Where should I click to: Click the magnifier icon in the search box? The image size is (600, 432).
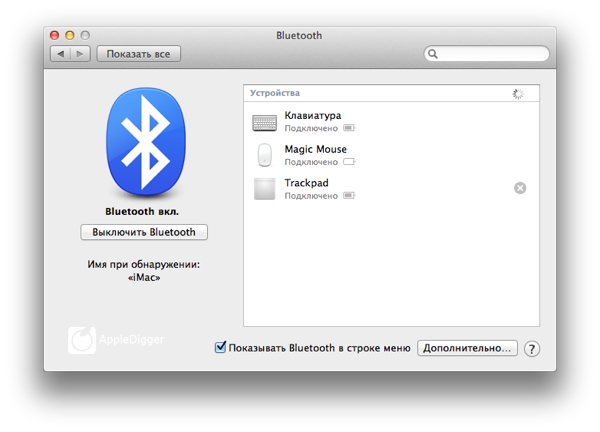434,54
